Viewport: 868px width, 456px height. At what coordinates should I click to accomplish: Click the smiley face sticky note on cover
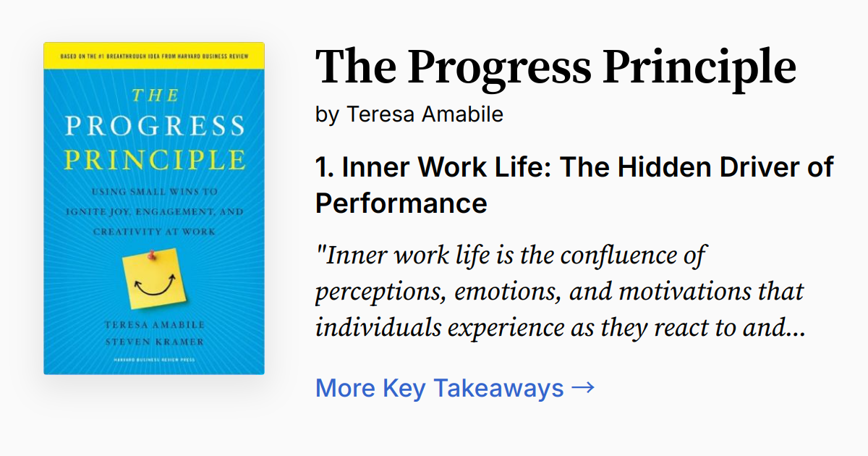154,280
